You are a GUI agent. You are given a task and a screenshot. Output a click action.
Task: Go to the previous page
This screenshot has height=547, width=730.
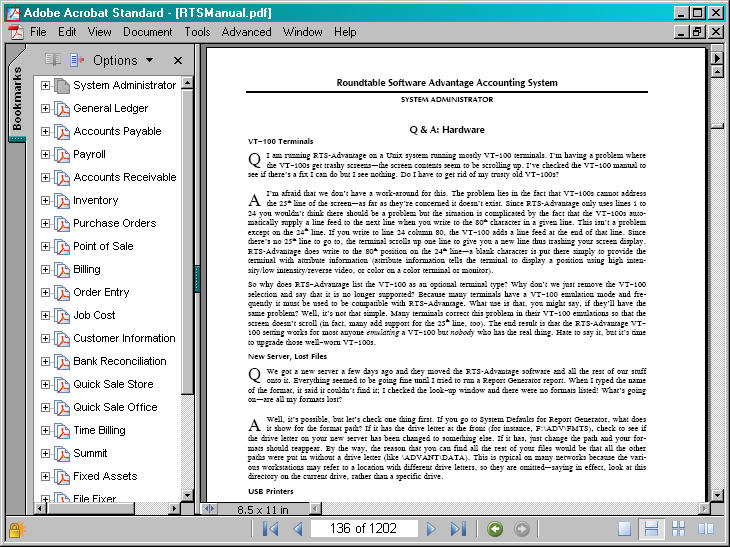point(296,529)
